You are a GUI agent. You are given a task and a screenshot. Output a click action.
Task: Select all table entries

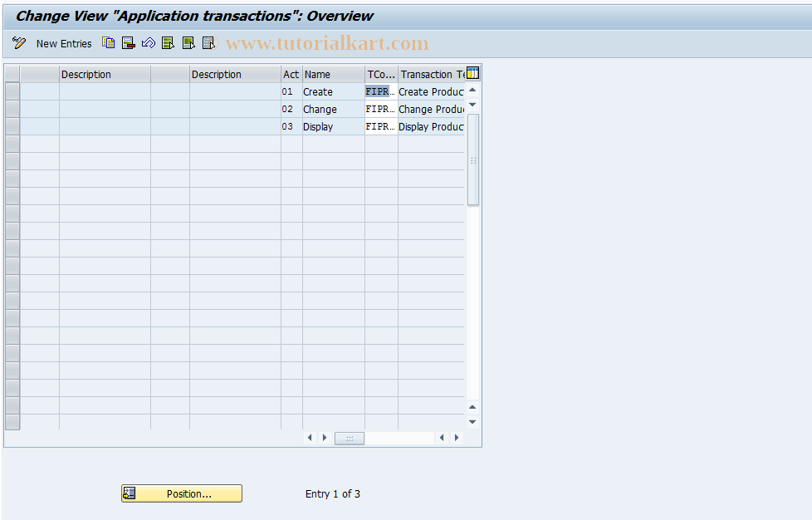[x=168, y=42]
